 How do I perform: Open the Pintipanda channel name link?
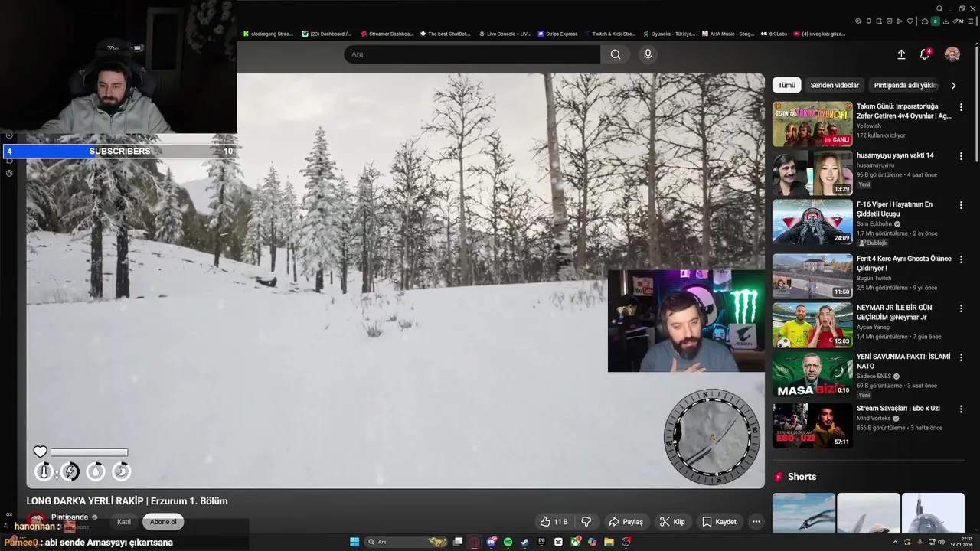70,517
